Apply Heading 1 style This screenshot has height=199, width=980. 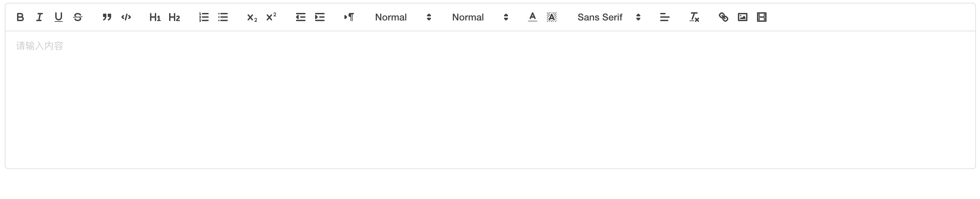pyautogui.click(x=155, y=17)
